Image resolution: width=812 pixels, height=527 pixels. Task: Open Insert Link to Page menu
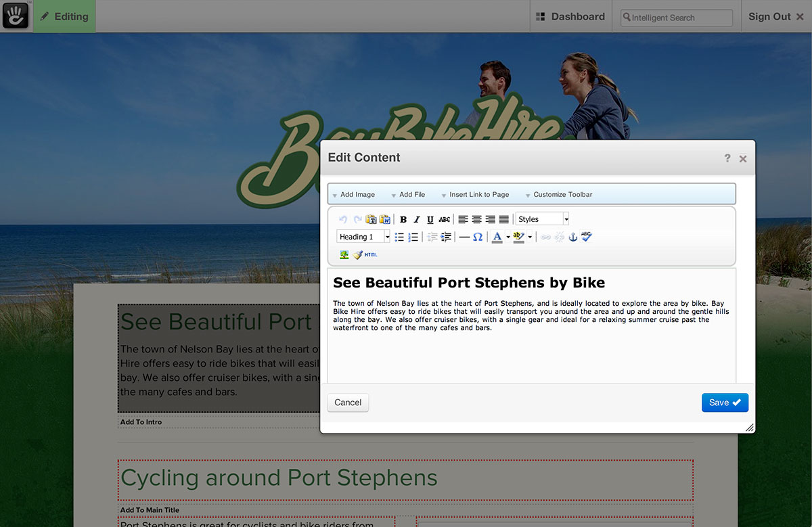tap(478, 195)
